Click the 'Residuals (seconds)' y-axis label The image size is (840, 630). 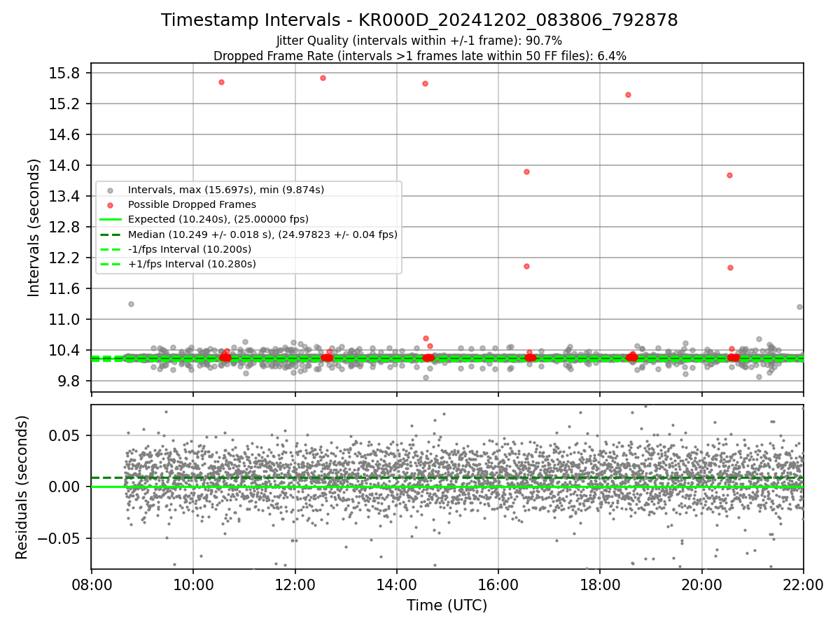(22, 487)
